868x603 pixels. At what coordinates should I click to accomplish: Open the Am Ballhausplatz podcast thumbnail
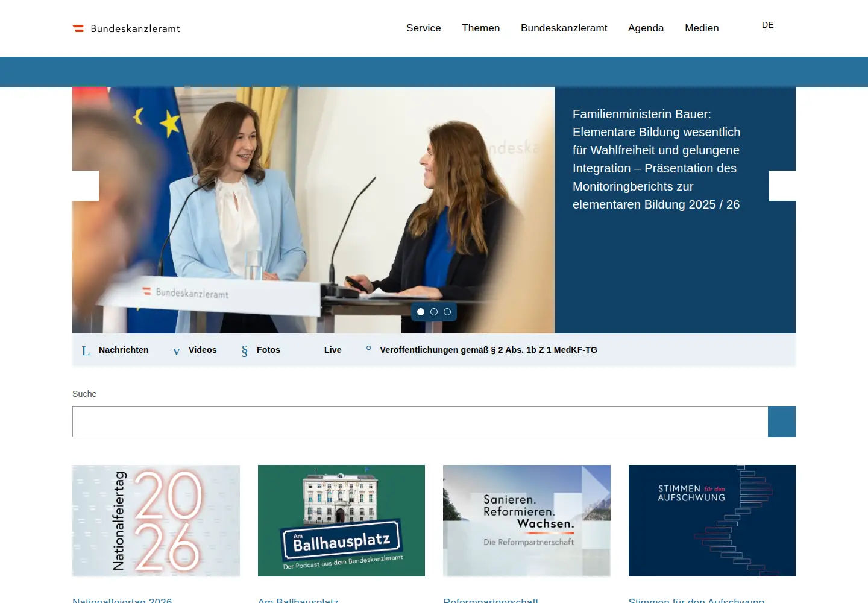(x=341, y=520)
